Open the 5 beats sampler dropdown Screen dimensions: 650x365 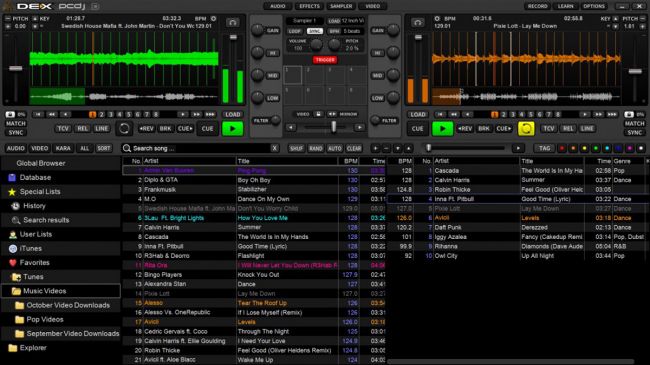353,31
